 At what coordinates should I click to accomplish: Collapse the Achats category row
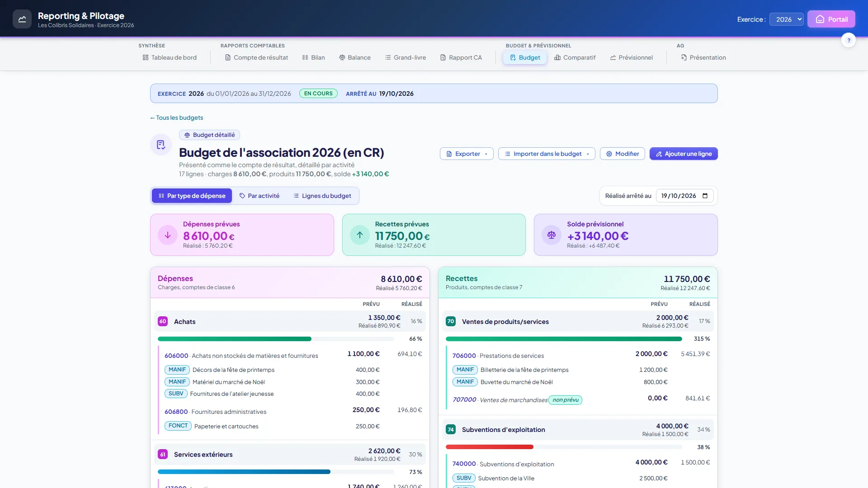point(290,321)
